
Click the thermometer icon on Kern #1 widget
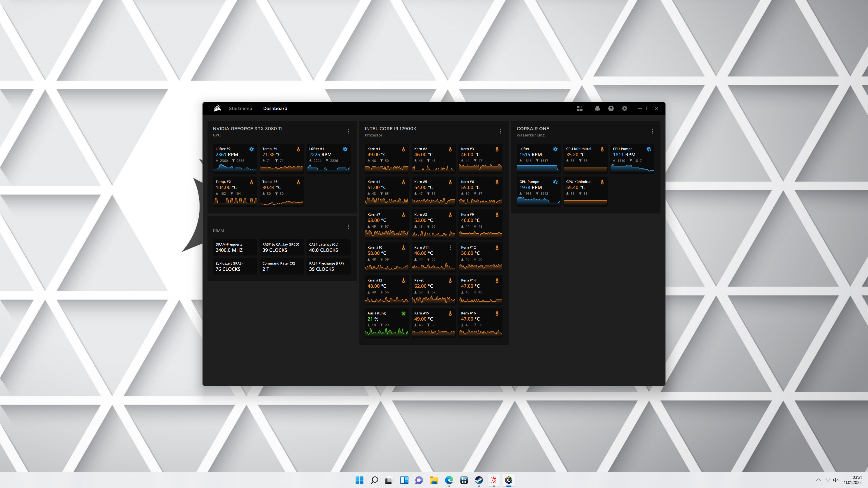tap(404, 148)
